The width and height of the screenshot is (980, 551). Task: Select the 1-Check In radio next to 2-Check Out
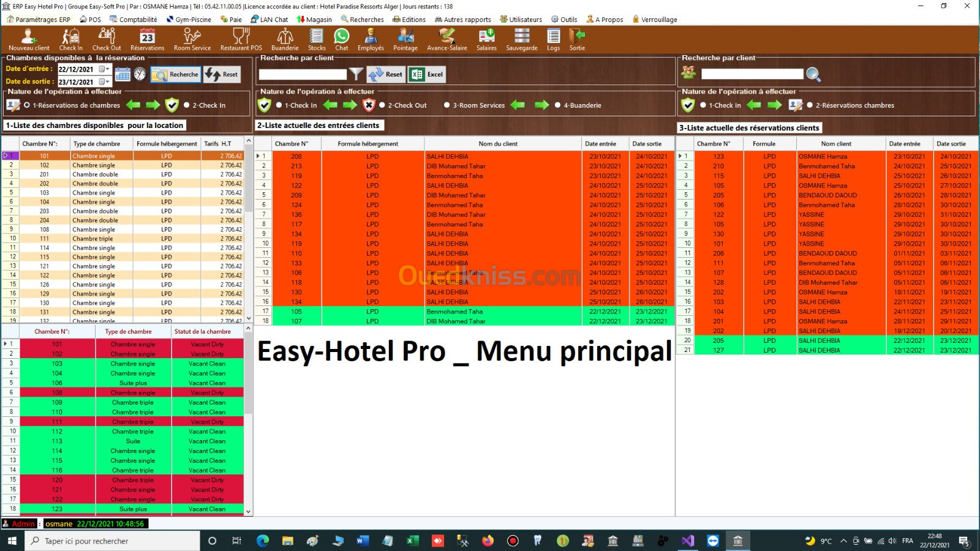[x=279, y=105]
